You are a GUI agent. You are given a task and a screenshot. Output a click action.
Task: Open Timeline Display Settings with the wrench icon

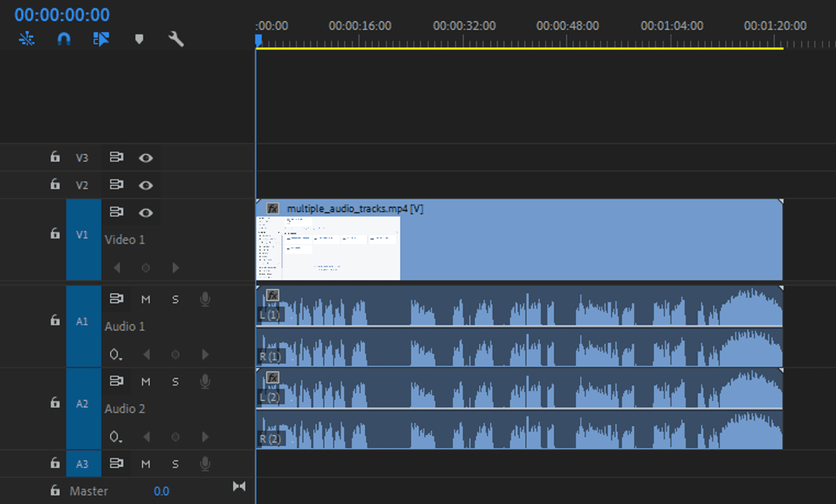(x=176, y=39)
